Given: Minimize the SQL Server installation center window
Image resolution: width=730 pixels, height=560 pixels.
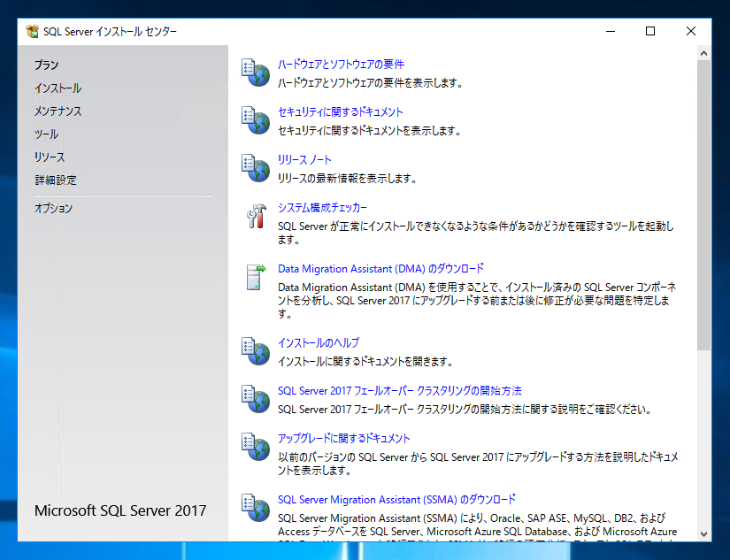Looking at the screenshot, I should pyautogui.click(x=611, y=31).
